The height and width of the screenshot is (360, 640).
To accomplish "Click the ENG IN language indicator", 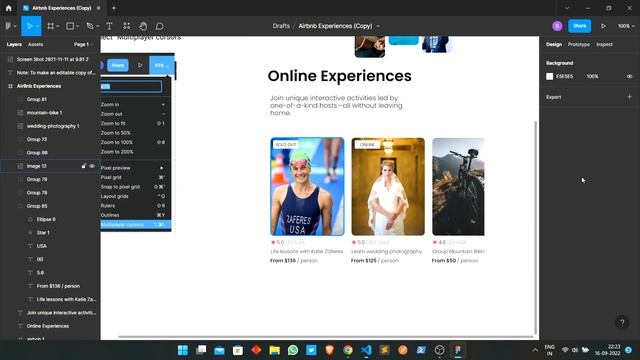I will coord(549,350).
